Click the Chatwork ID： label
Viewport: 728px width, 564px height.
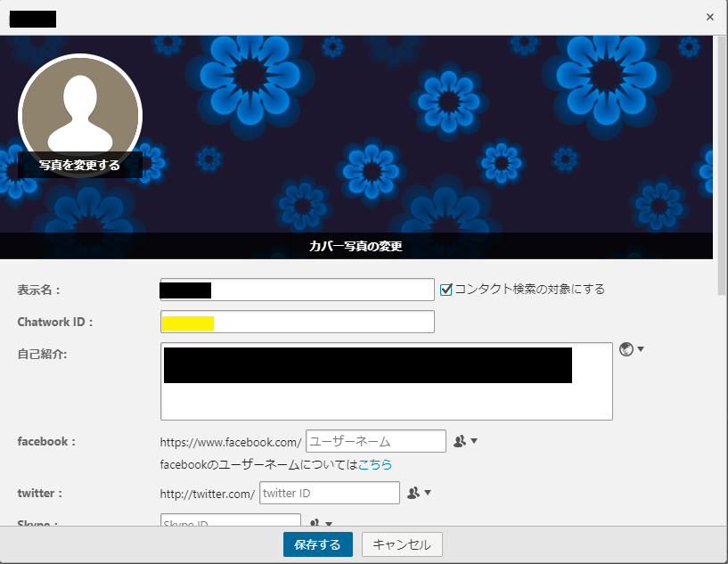tap(54, 323)
